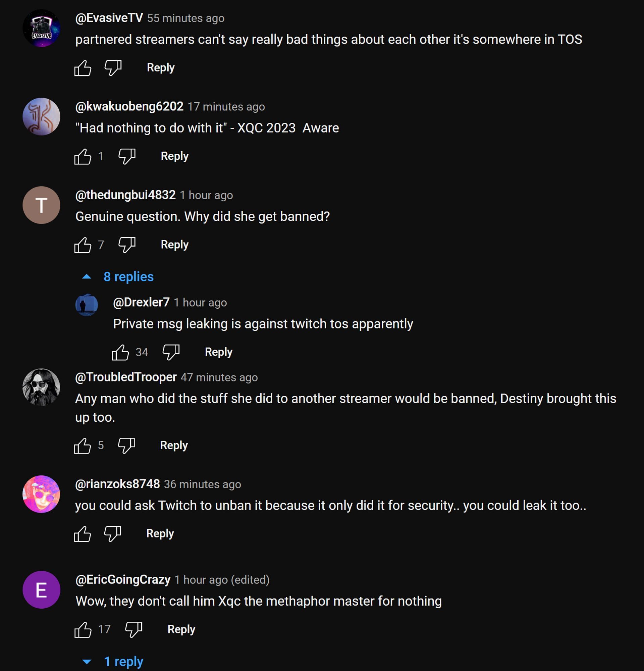Click the EvasiveTV profile avatar
The height and width of the screenshot is (671, 644).
point(41,28)
